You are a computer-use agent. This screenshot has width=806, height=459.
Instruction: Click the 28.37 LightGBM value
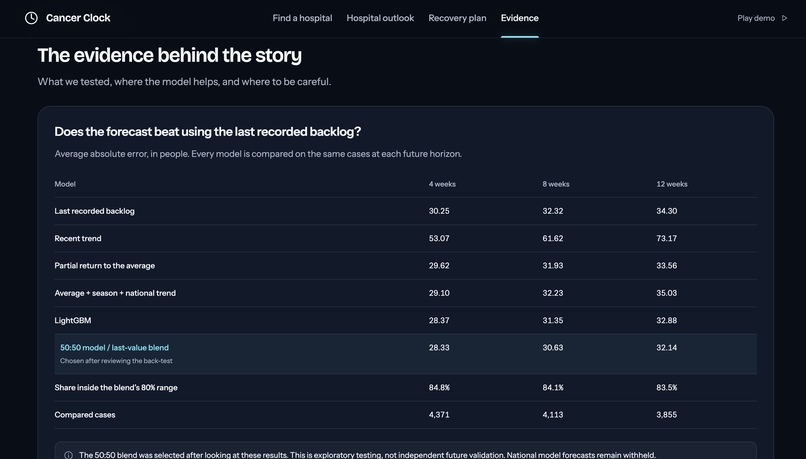pos(439,320)
